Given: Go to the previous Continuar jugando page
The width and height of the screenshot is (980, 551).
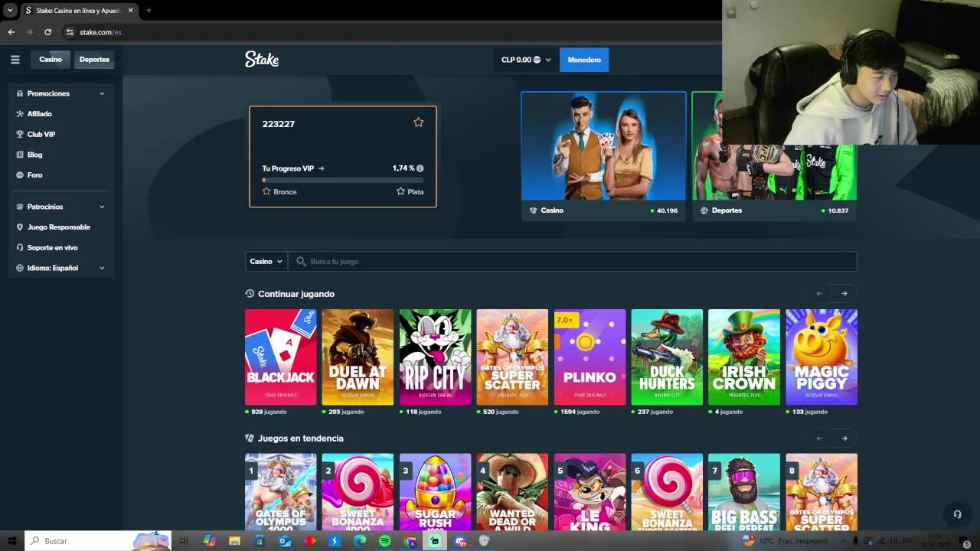Looking at the screenshot, I should coord(819,294).
